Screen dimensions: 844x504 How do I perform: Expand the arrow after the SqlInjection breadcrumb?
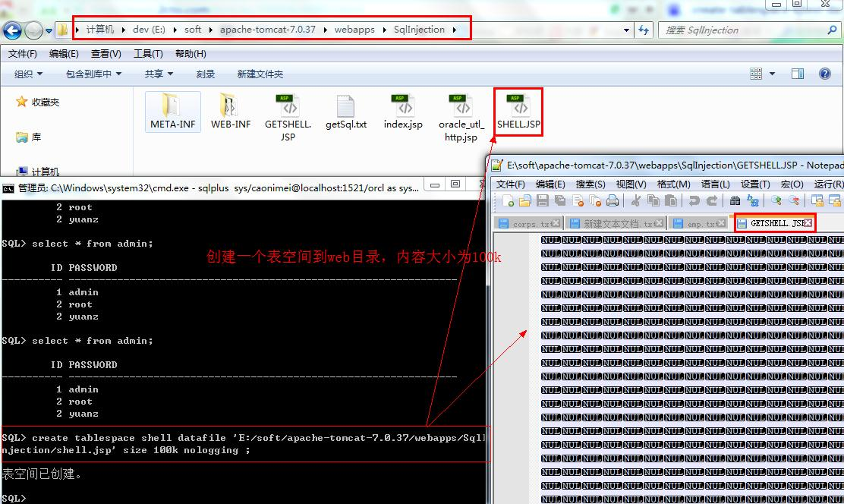[455, 30]
